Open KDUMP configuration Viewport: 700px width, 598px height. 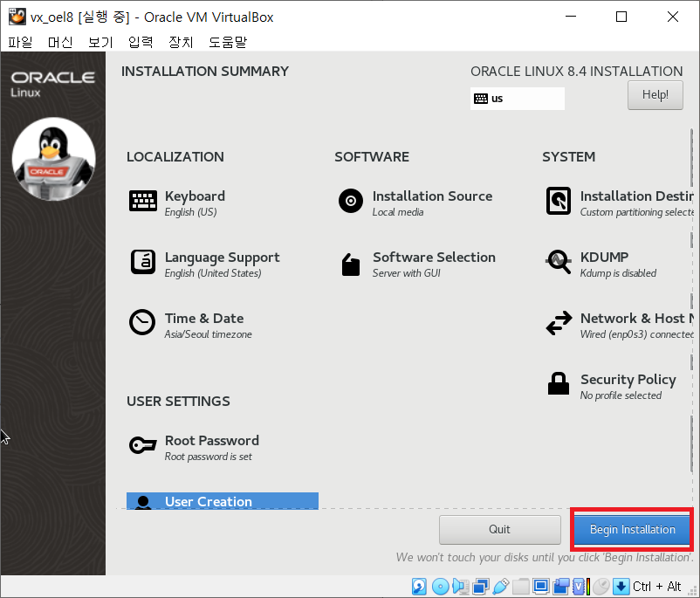pyautogui.click(x=600, y=264)
